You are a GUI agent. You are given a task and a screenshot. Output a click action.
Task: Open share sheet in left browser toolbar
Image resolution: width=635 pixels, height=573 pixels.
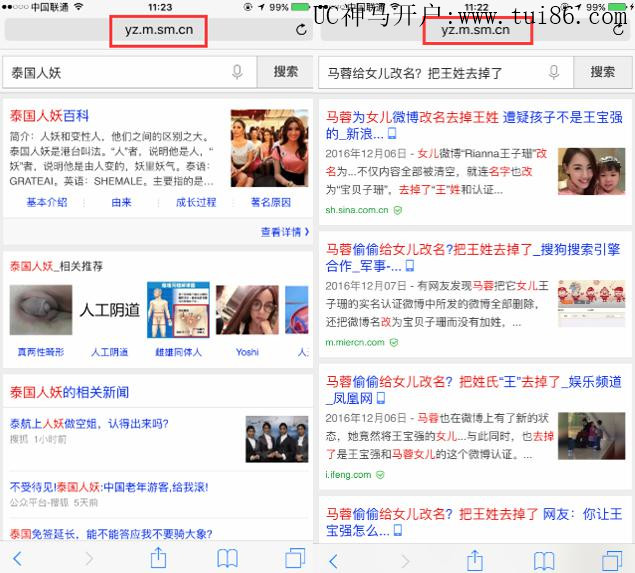(158, 558)
